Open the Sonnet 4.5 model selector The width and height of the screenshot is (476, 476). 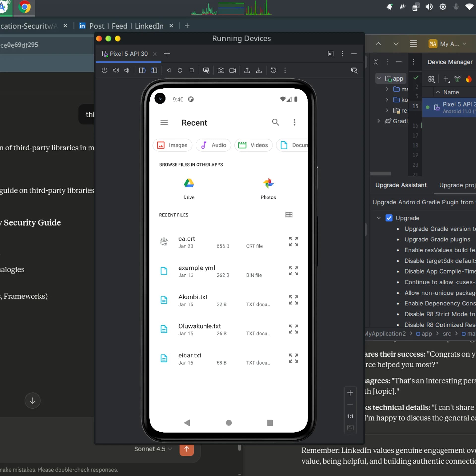tap(153, 449)
